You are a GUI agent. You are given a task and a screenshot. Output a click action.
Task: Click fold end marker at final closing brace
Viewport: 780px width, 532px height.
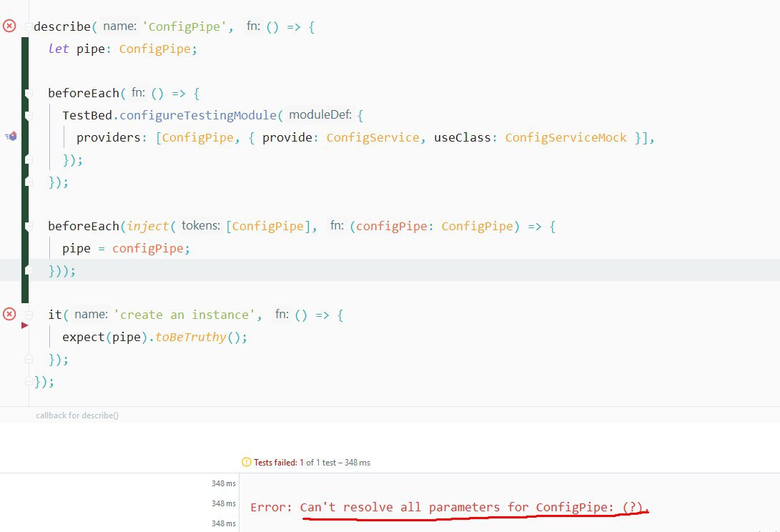point(29,381)
